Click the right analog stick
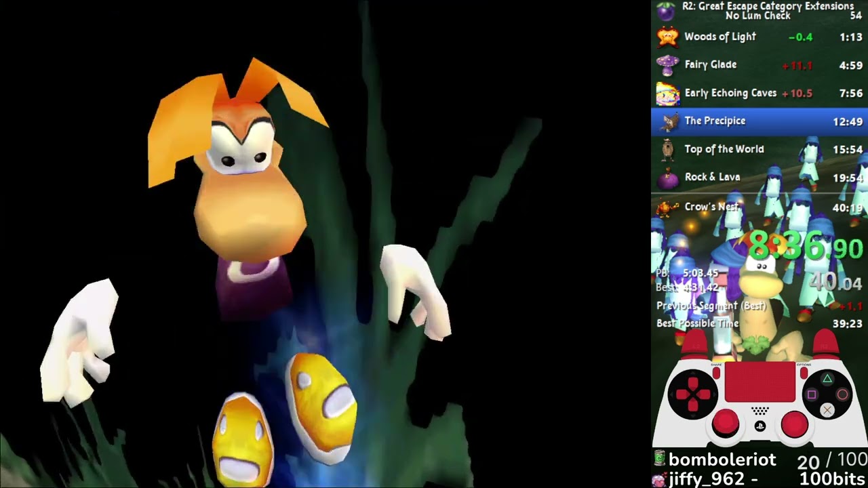868x488 pixels. [795, 424]
